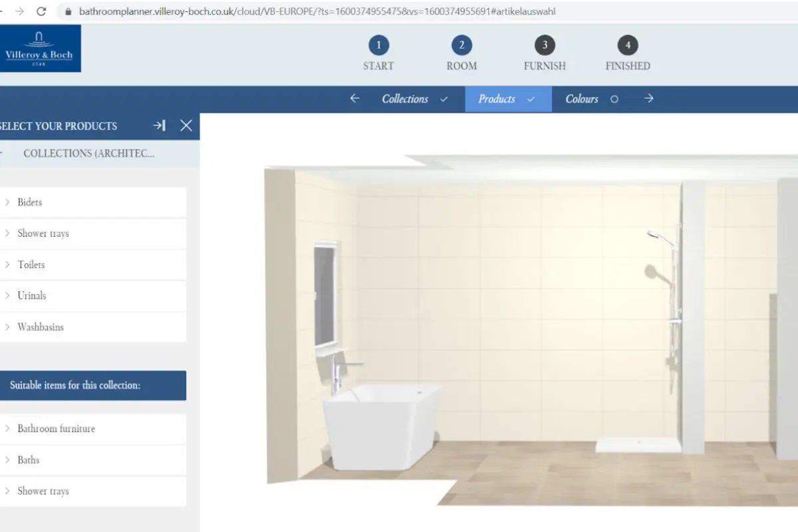Viewport: 798px width, 532px height.
Task: Switch to the Collections tab
Action: (x=405, y=98)
